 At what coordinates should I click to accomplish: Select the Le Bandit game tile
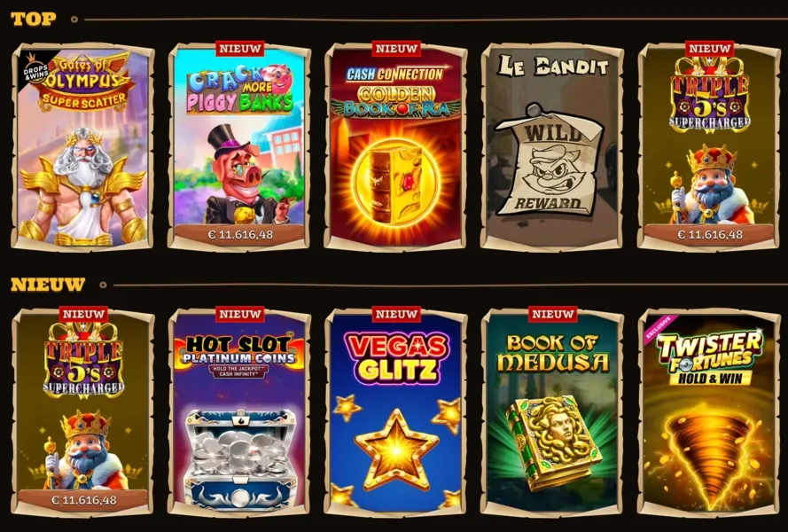(552, 147)
